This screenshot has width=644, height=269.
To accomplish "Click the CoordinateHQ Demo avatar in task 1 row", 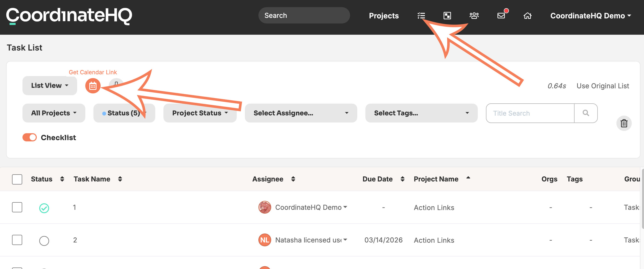I will pyautogui.click(x=265, y=207).
